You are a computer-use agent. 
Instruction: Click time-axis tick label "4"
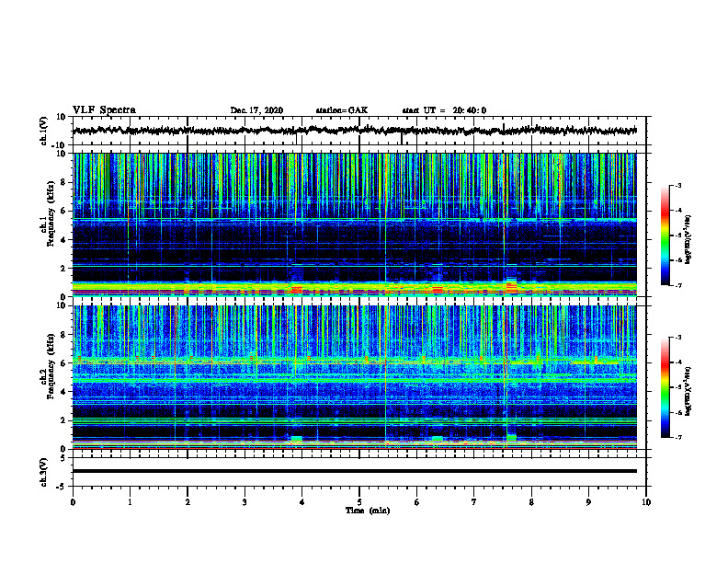tap(302, 502)
